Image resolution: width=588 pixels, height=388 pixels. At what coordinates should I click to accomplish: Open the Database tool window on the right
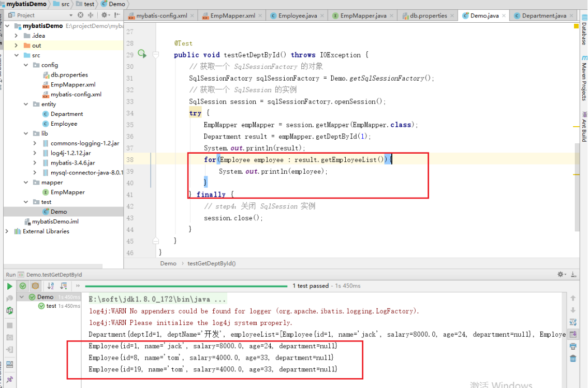[584, 30]
